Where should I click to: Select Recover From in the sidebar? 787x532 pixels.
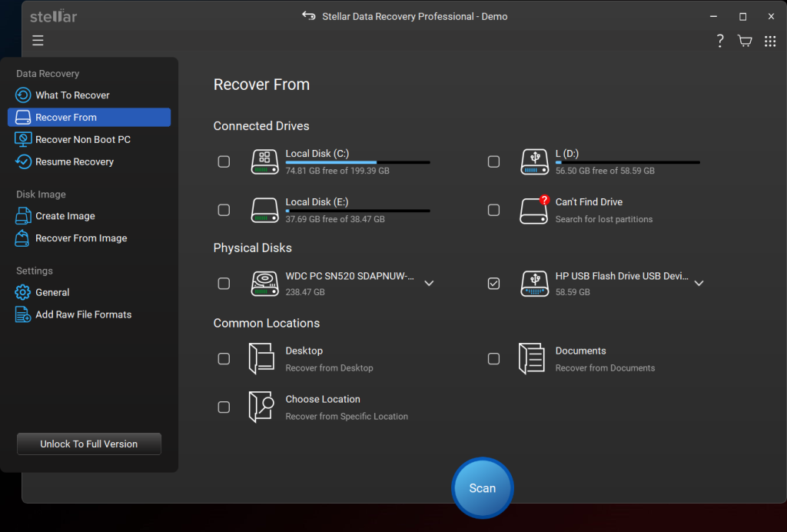pyautogui.click(x=89, y=117)
